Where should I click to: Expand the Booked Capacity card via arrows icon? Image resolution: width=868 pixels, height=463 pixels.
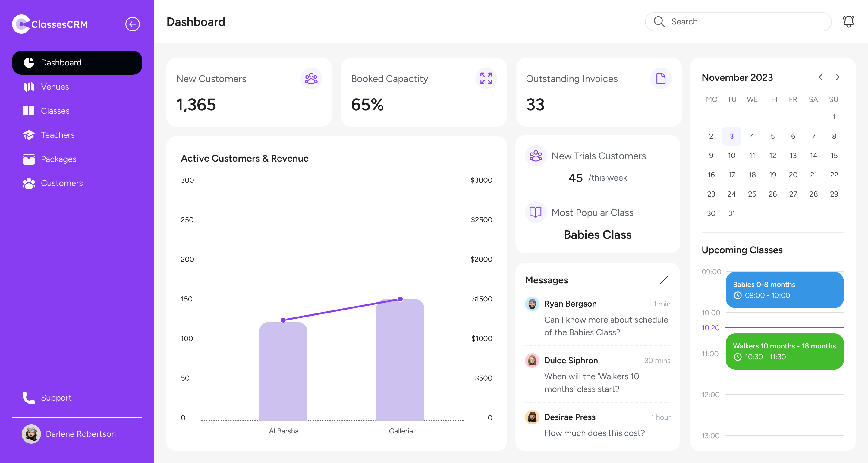tap(486, 78)
